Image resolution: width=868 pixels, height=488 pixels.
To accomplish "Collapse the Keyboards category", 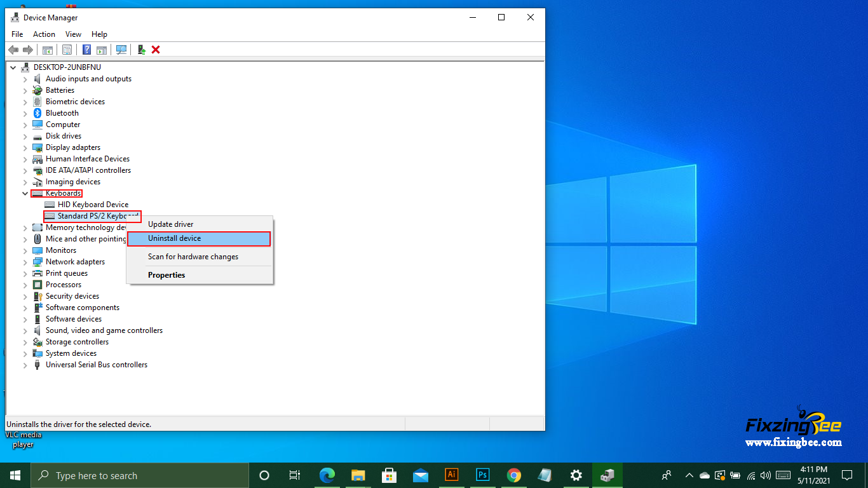I will [x=25, y=193].
